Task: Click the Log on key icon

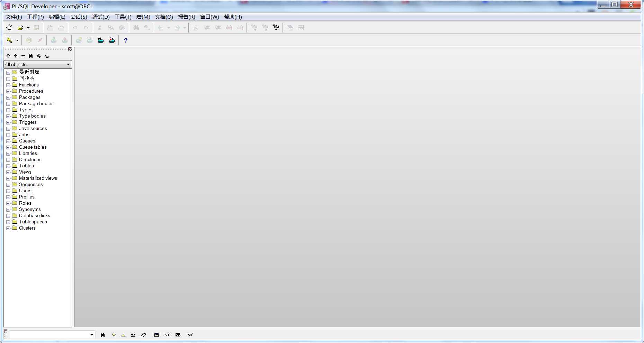Action: (x=9, y=40)
